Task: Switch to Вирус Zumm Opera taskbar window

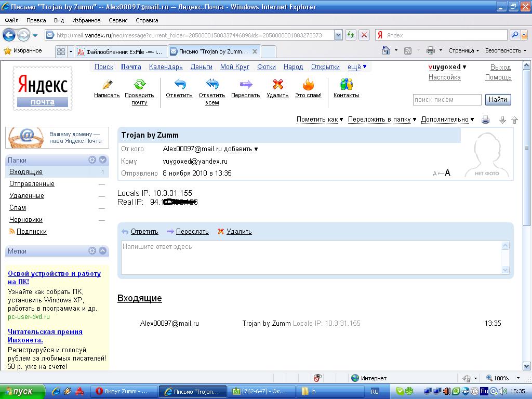Action: click(124, 392)
